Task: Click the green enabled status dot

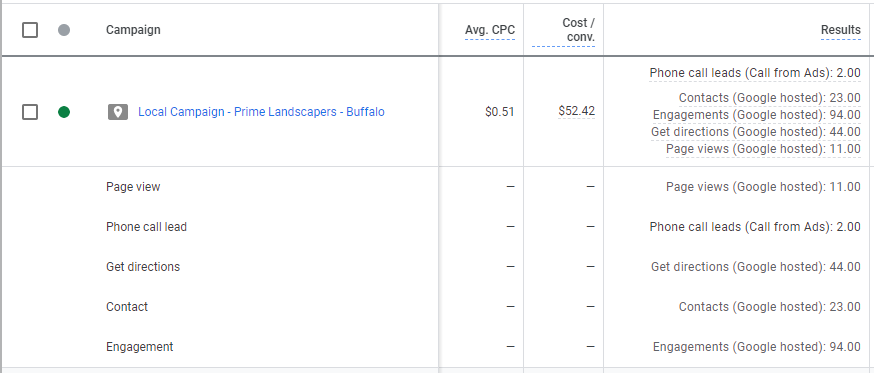Action: 64,112
